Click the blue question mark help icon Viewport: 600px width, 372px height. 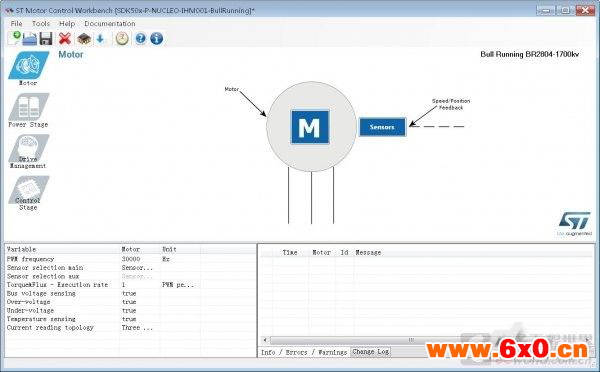(x=140, y=38)
